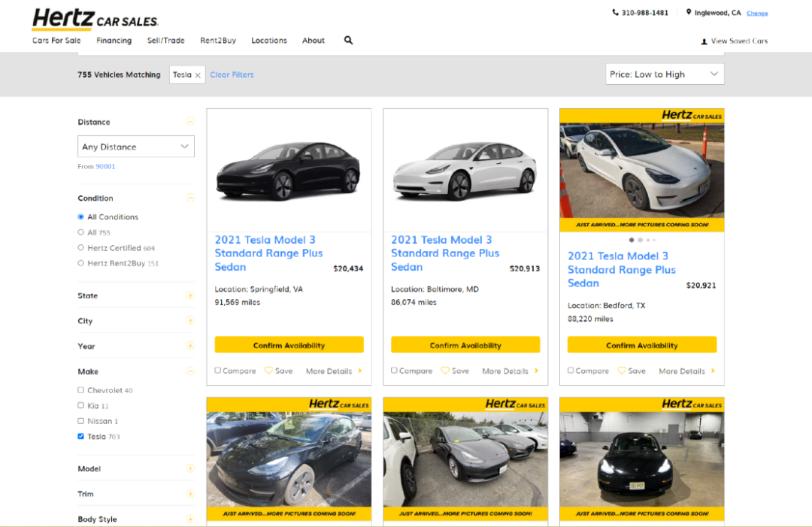Open the Sell/Trade menu

tap(165, 41)
